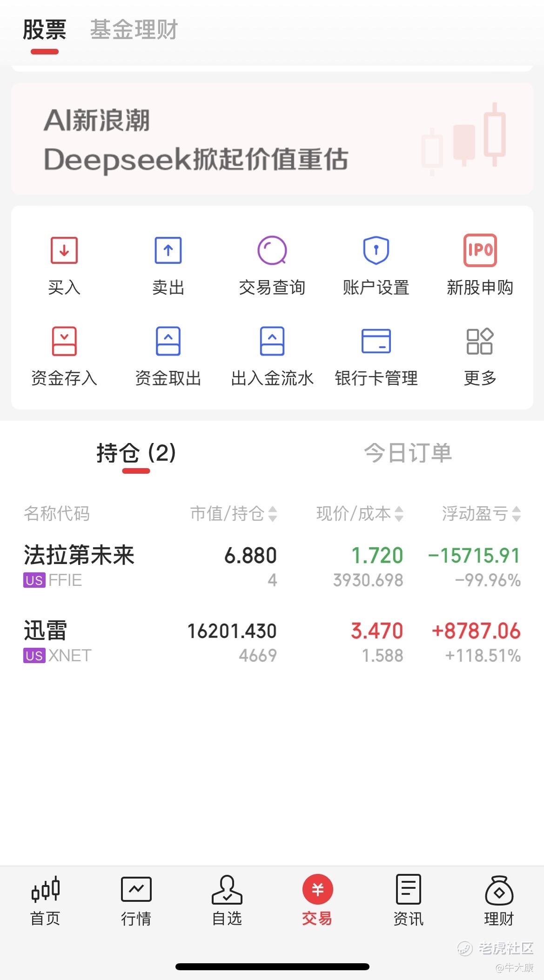Tap the 名称代码 column header

pos(57,514)
